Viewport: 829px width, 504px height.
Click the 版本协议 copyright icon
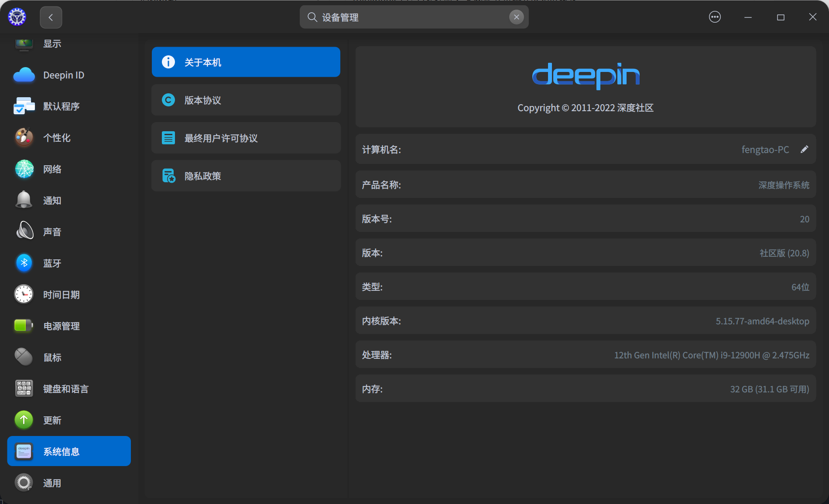tap(168, 100)
